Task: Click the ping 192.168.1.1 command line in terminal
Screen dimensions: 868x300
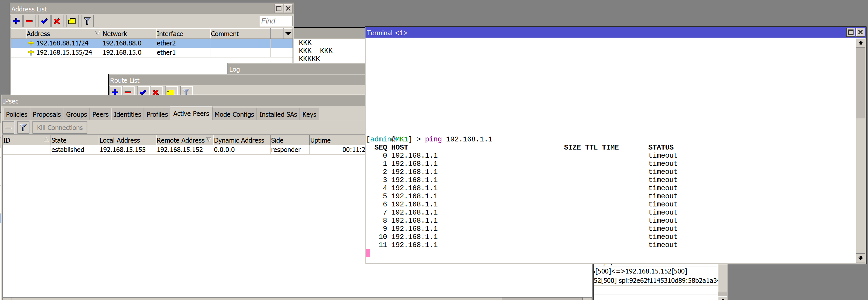Action: pos(429,139)
